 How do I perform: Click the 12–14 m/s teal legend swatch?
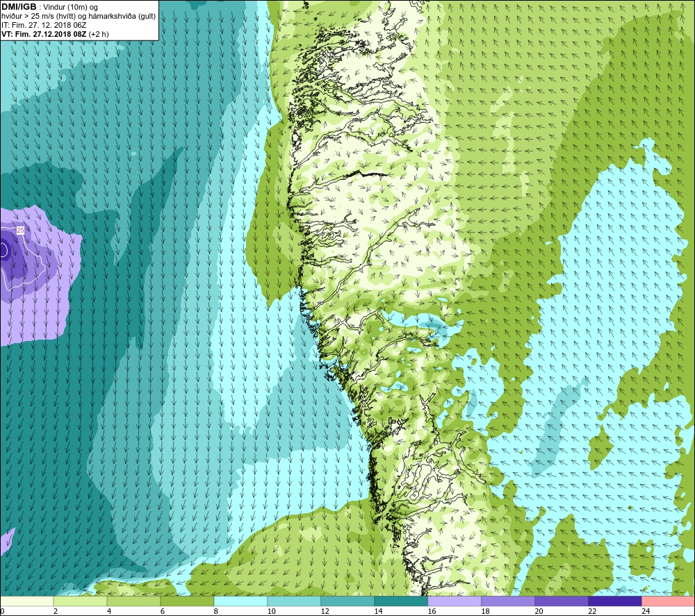(x=347, y=601)
